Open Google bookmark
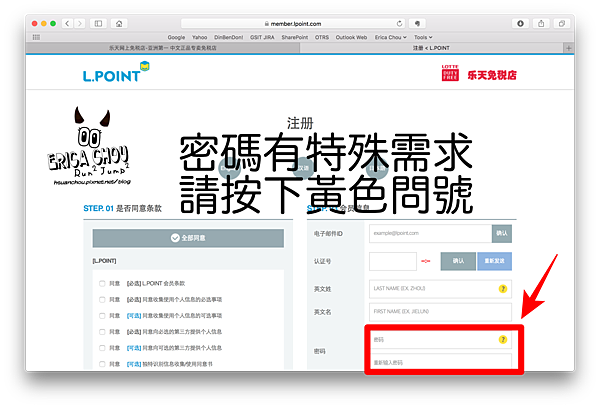This screenshot has width=600, height=408. (176, 37)
